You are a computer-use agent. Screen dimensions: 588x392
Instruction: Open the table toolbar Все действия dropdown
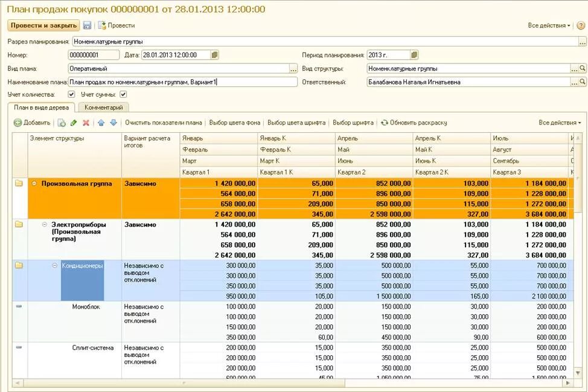point(560,123)
